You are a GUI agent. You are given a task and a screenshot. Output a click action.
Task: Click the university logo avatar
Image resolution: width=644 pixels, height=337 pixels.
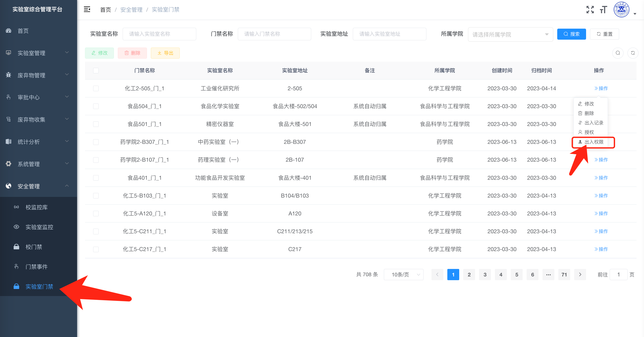pyautogui.click(x=621, y=9)
